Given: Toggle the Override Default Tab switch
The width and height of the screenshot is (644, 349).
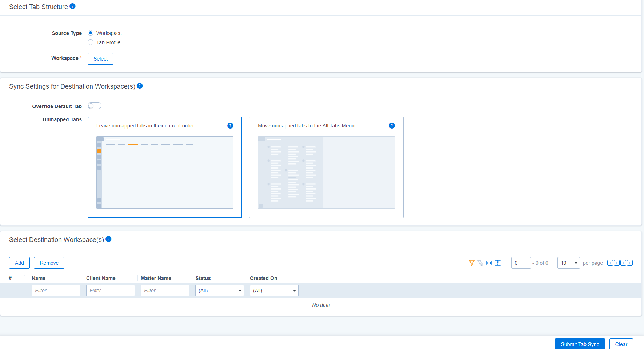Looking at the screenshot, I should [95, 106].
